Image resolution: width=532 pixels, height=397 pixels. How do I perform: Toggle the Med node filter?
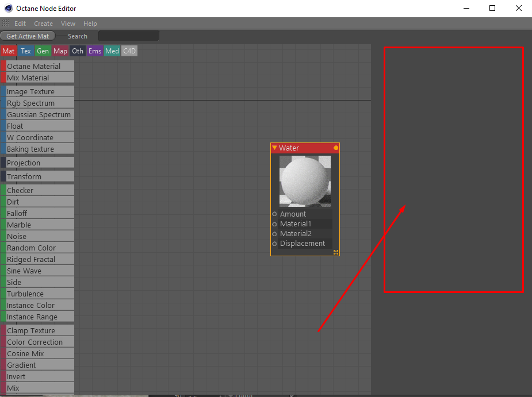click(112, 51)
